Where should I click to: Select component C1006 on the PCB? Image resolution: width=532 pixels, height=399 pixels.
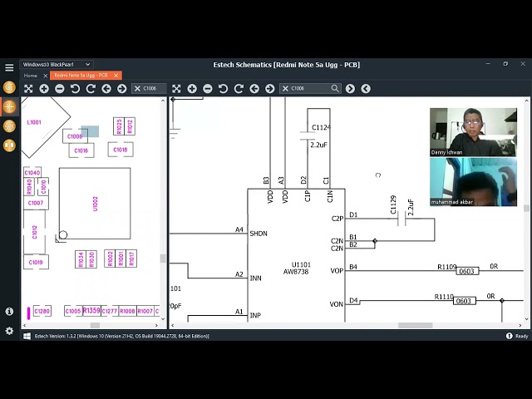tap(75, 136)
